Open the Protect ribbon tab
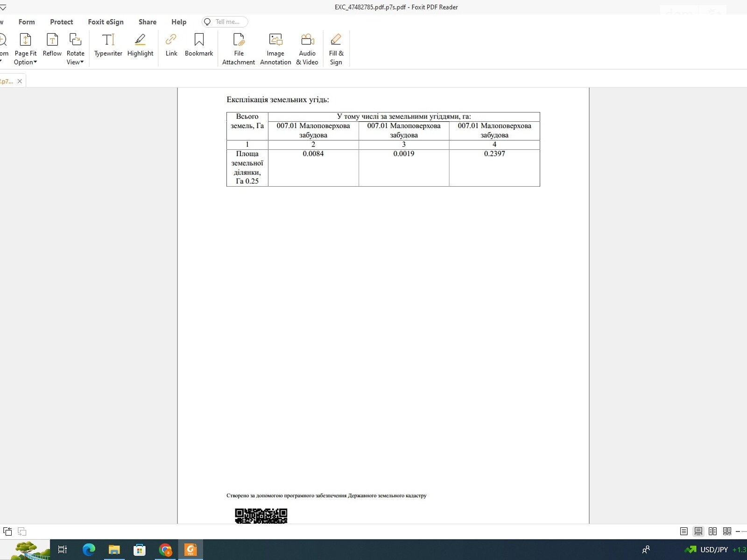Viewport: 747px width, 560px height. (62, 22)
